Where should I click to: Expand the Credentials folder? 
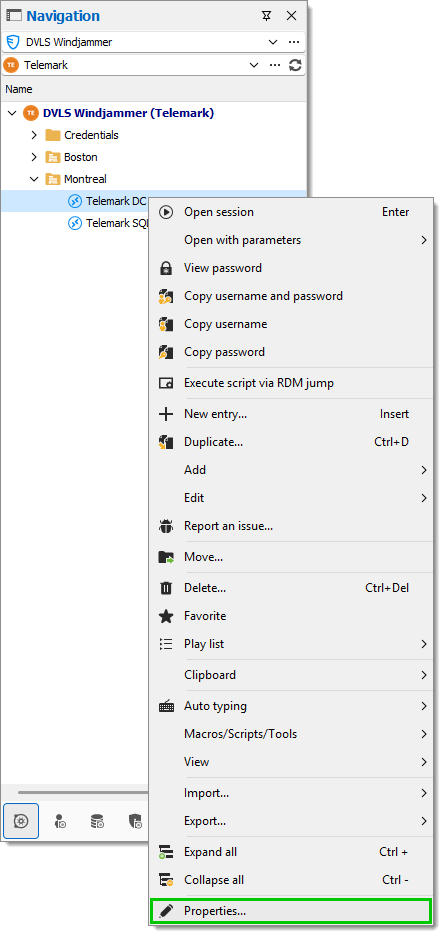tap(34, 136)
